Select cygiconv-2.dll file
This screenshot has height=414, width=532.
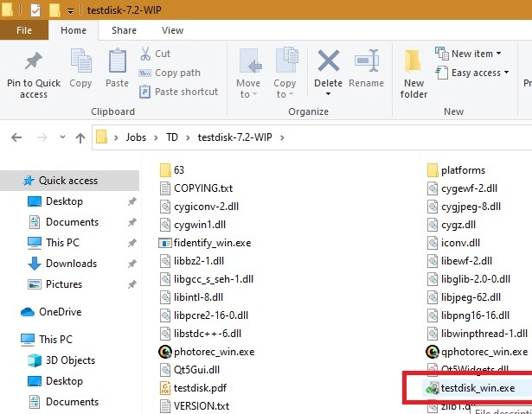[x=199, y=207]
